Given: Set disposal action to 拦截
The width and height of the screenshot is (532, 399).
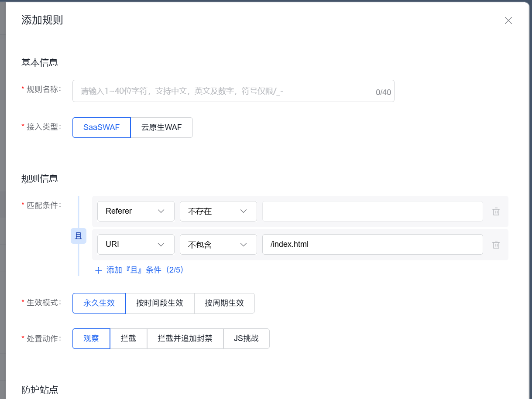Looking at the screenshot, I should click(128, 338).
